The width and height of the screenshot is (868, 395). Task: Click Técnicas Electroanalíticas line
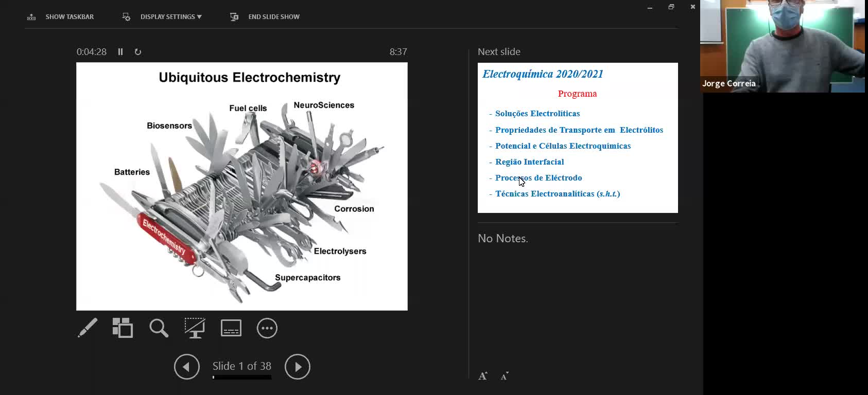[558, 194]
